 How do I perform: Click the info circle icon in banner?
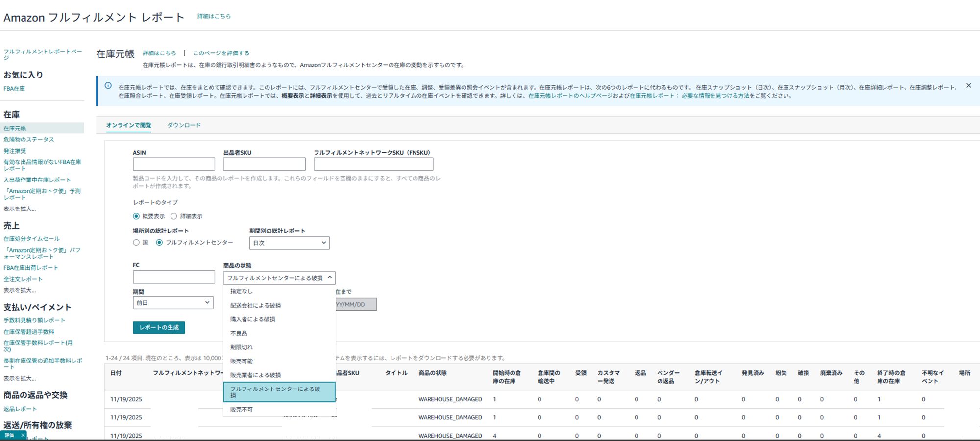pos(108,86)
